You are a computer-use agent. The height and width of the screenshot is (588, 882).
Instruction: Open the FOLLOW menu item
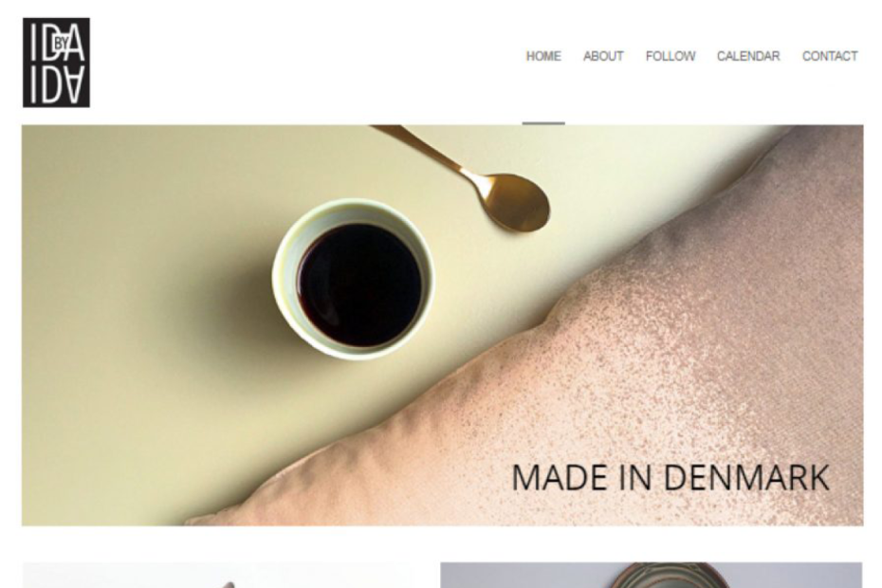[x=670, y=56]
